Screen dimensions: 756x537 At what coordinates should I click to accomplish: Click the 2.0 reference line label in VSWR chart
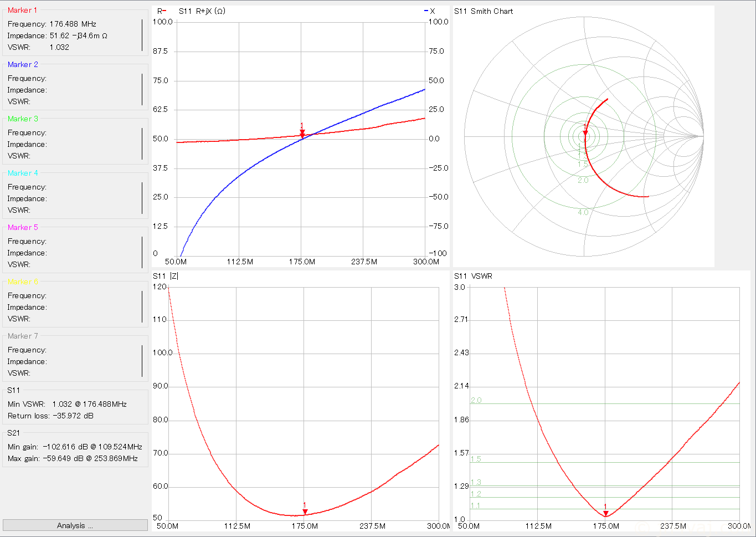point(476,400)
